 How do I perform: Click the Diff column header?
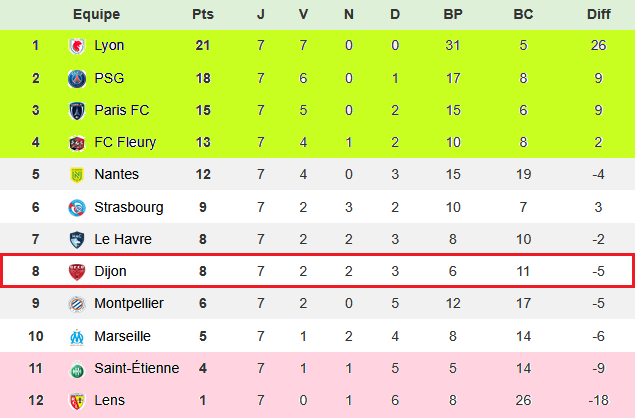[599, 14]
